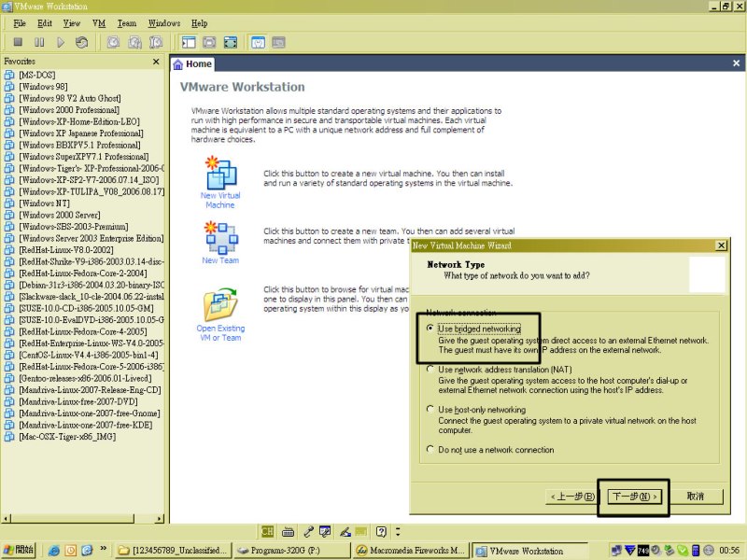
Task: Click the help question mark in language bar
Action: pyautogui.click(x=381, y=531)
